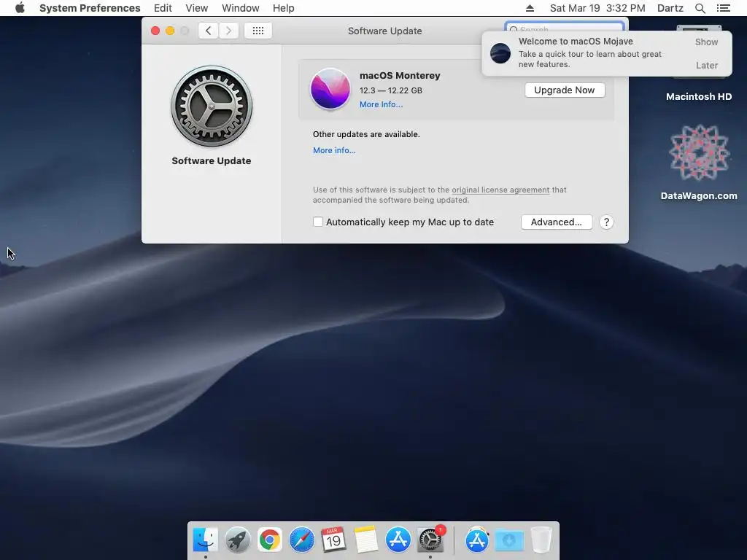Open the Edit menu
This screenshot has height=560, width=747.
pos(163,8)
